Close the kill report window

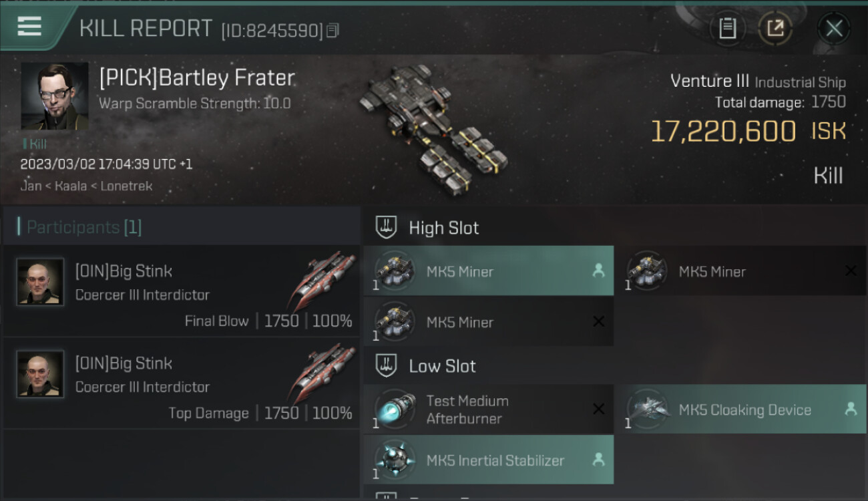click(x=833, y=28)
